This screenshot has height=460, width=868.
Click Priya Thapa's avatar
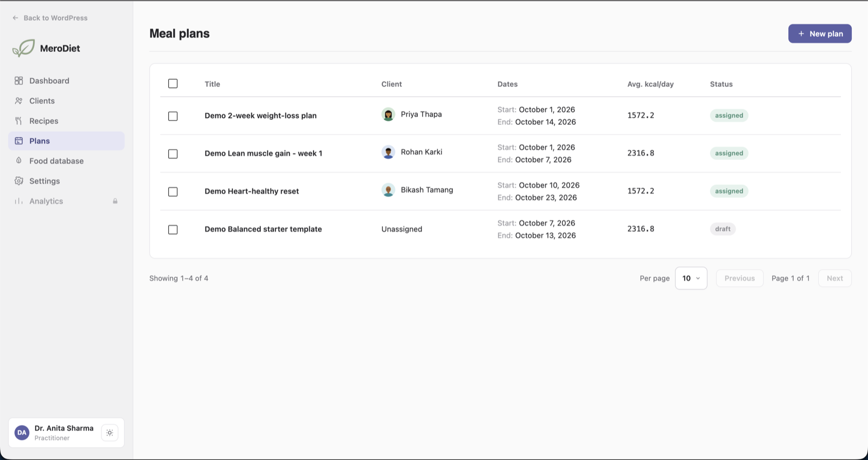388,114
